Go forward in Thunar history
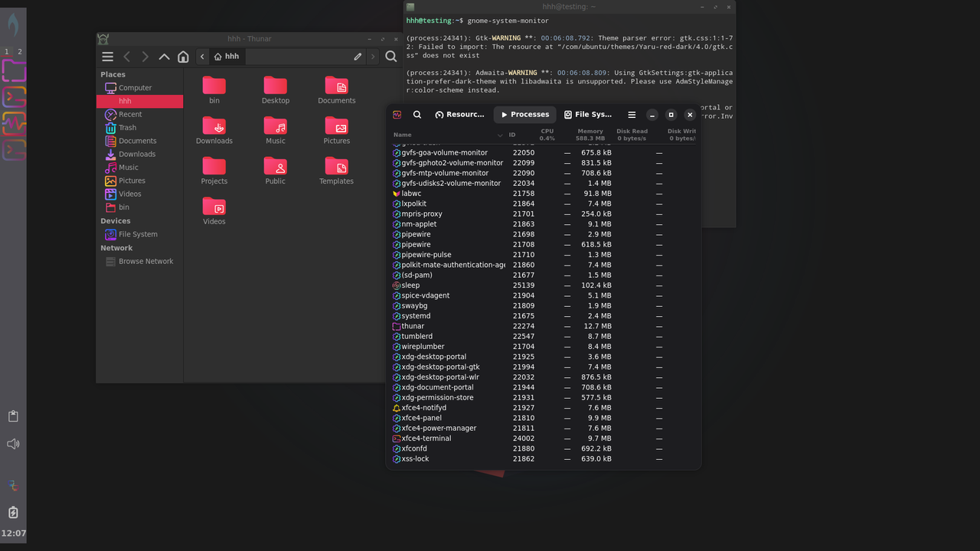The width and height of the screenshot is (980, 551). (145, 57)
